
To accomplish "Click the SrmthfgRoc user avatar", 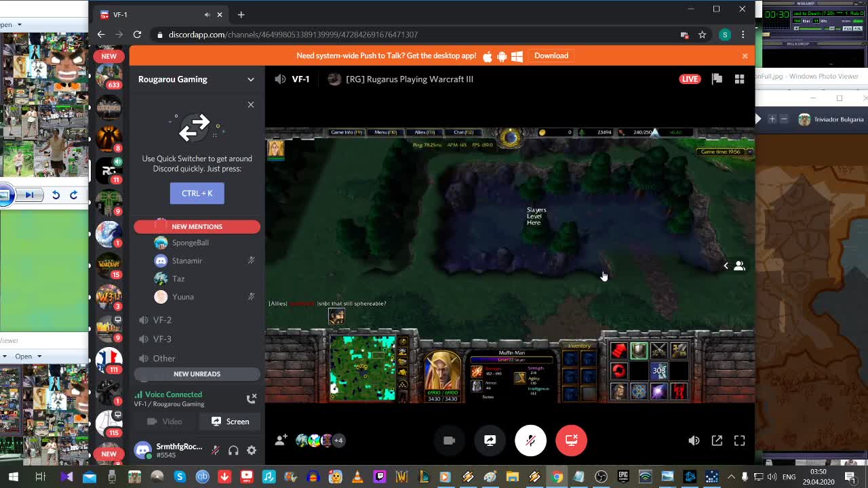I will tap(143, 450).
